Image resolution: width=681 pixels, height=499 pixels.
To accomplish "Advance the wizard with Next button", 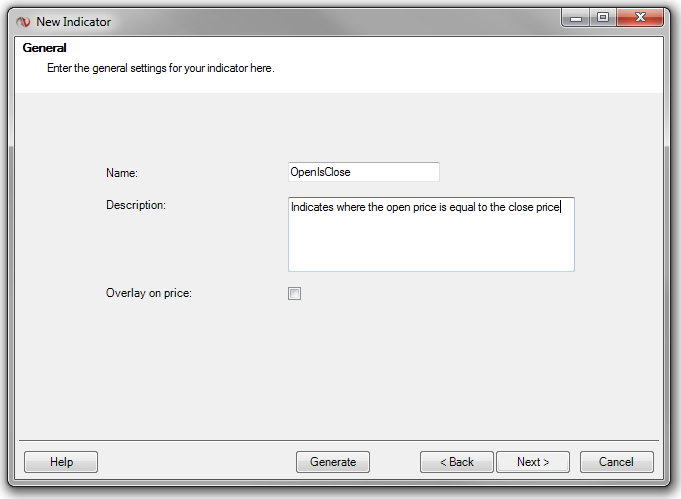I will 532,462.
